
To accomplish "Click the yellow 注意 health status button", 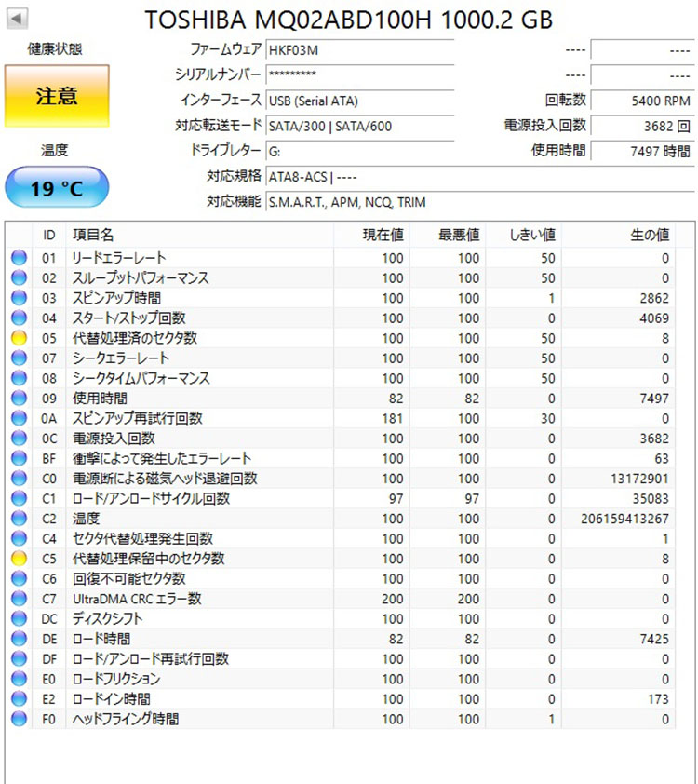I will pyautogui.click(x=57, y=96).
